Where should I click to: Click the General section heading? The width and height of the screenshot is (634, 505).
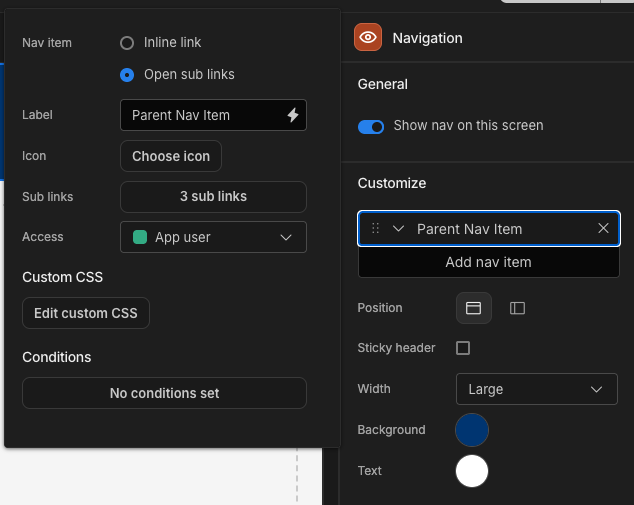click(383, 84)
